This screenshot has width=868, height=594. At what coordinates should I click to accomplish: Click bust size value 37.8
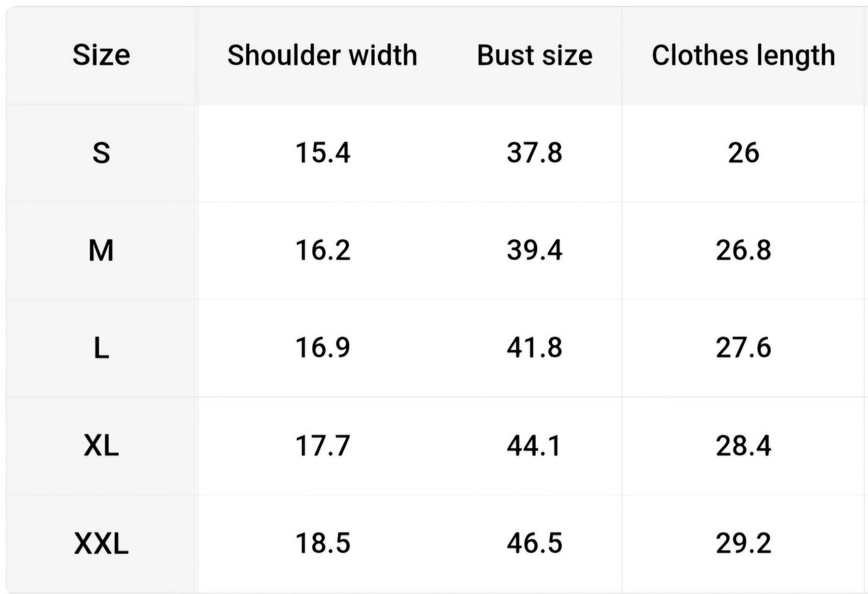click(534, 153)
